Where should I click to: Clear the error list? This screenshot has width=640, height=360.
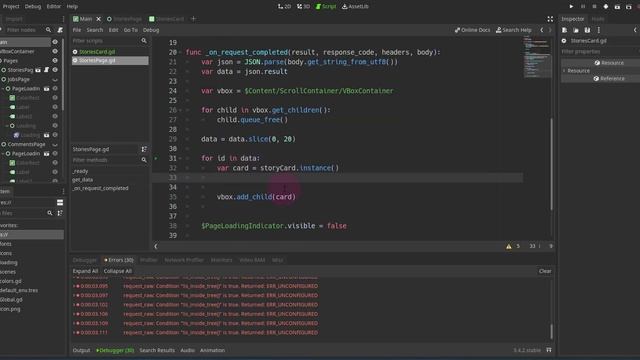(545, 271)
